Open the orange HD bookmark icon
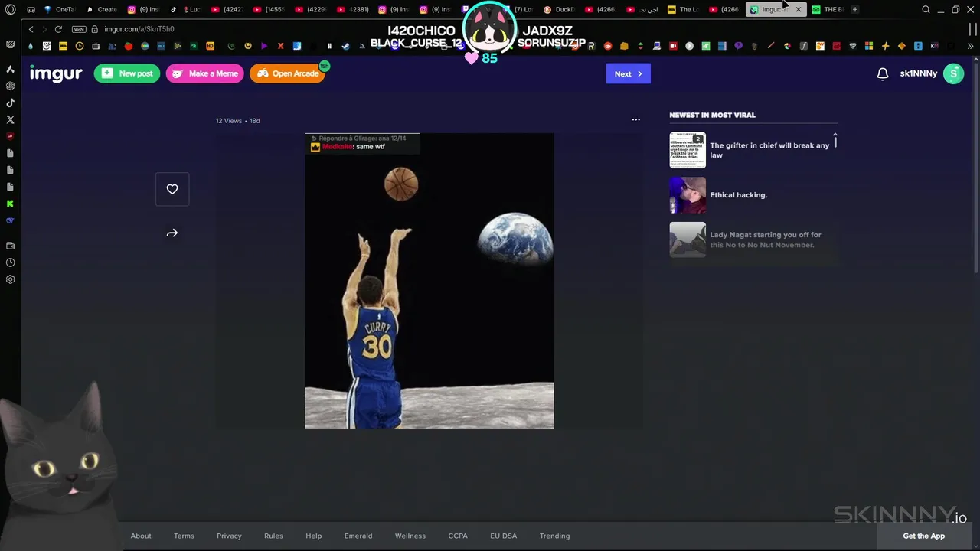The image size is (980, 551). click(211, 46)
